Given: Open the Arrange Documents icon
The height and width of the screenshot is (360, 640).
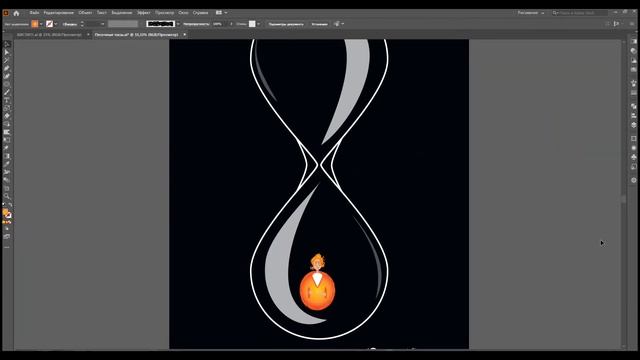Looking at the screenshot, I should (x=219, y=13).
